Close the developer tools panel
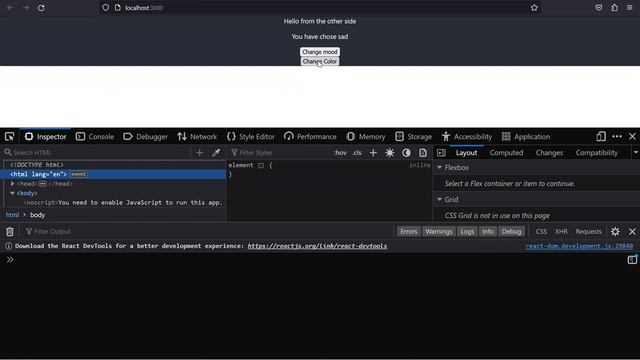640x360 pixels. pos(632,137)
